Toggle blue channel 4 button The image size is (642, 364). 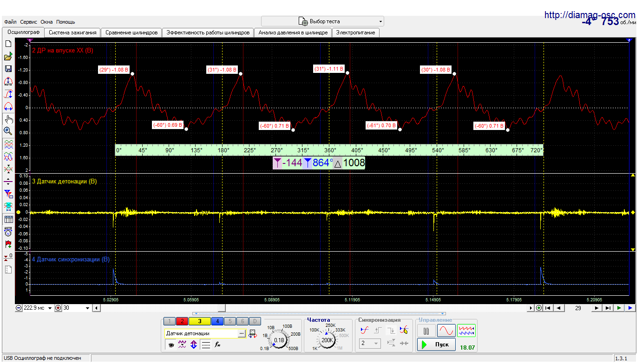(217, 321)
